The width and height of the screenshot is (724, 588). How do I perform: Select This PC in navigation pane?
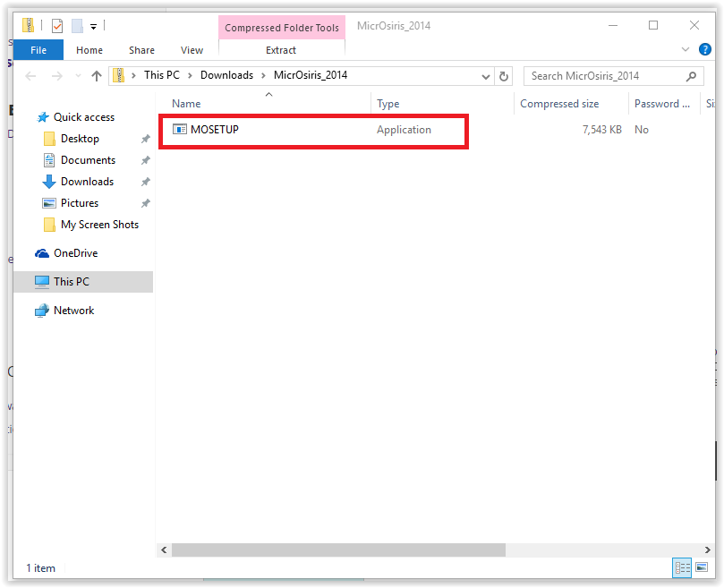[83, 282]
